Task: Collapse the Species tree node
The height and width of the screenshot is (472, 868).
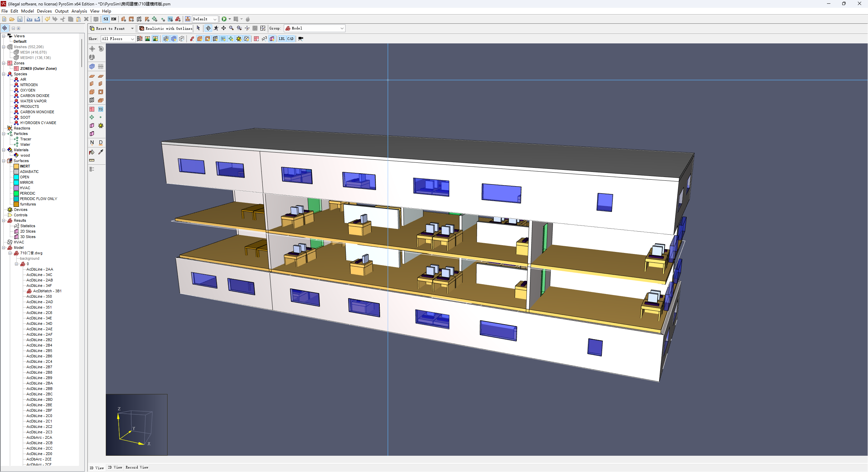Action: [x=4, y=74]
